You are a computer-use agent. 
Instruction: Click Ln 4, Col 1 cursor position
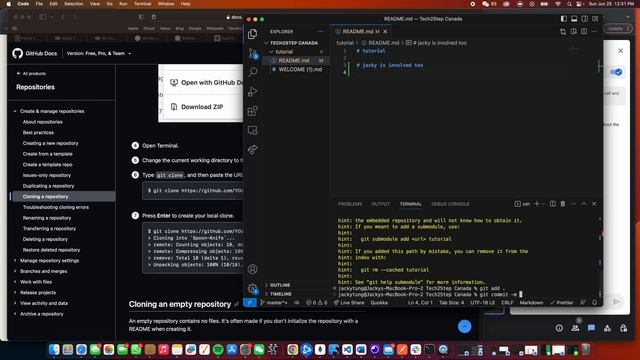tap(420, 302)
